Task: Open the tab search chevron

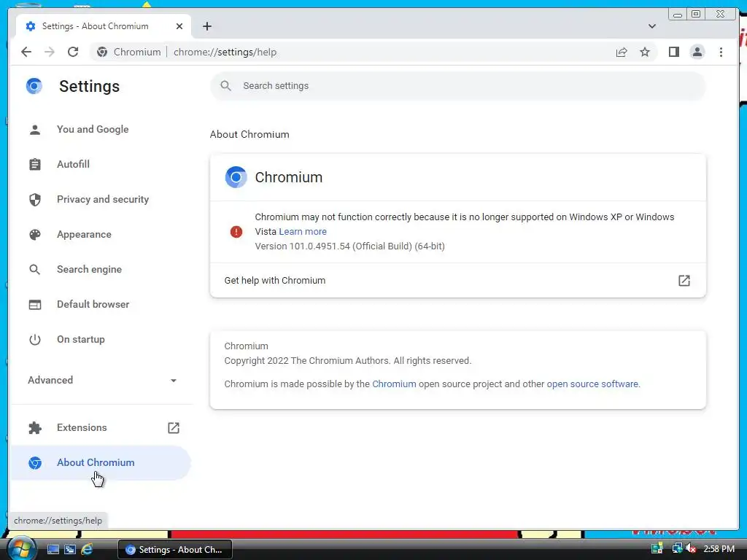Action: (651, 26)
